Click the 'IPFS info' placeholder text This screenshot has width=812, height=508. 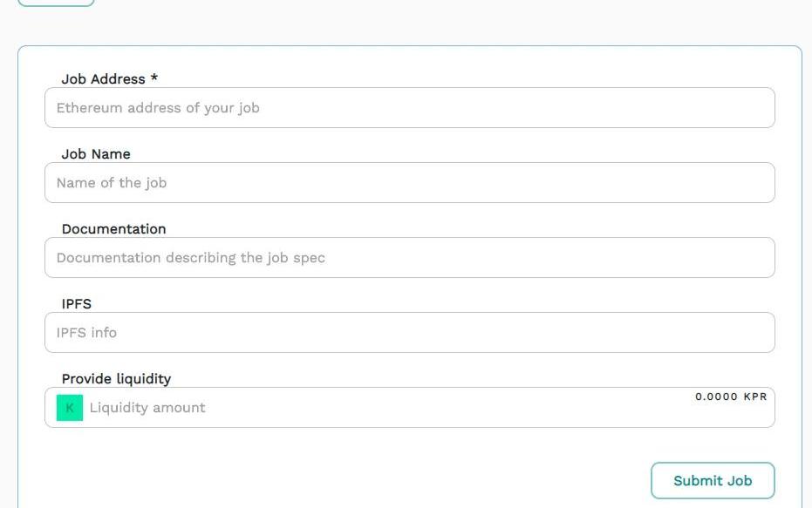click(x=86, y=333)
